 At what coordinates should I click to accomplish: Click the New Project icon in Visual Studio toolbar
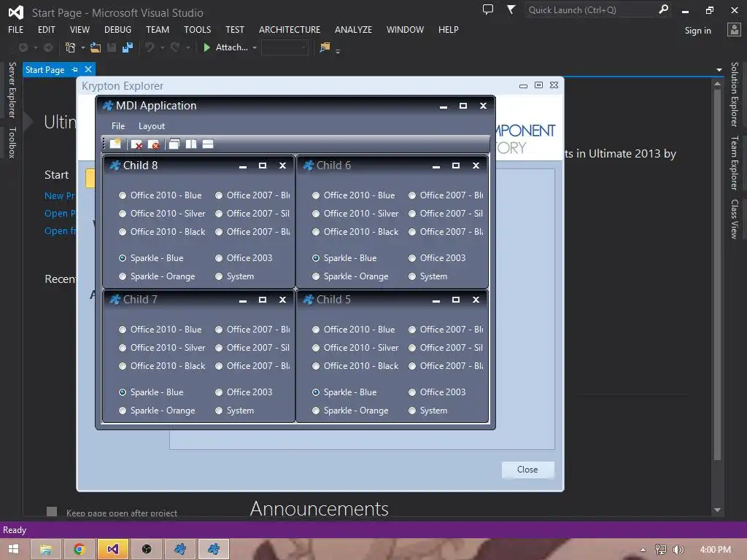(70, 47)
